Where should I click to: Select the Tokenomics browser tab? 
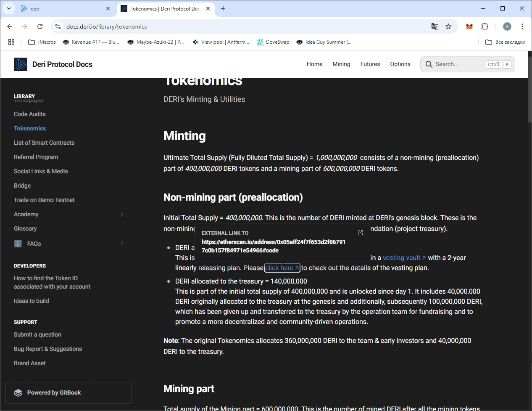(166, 8)
